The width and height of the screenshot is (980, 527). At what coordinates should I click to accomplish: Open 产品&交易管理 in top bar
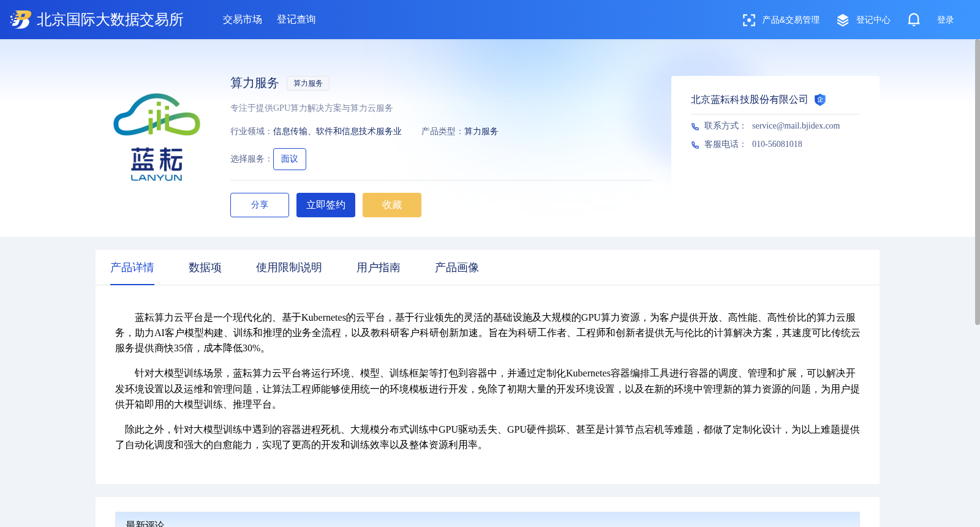point(791,20)
